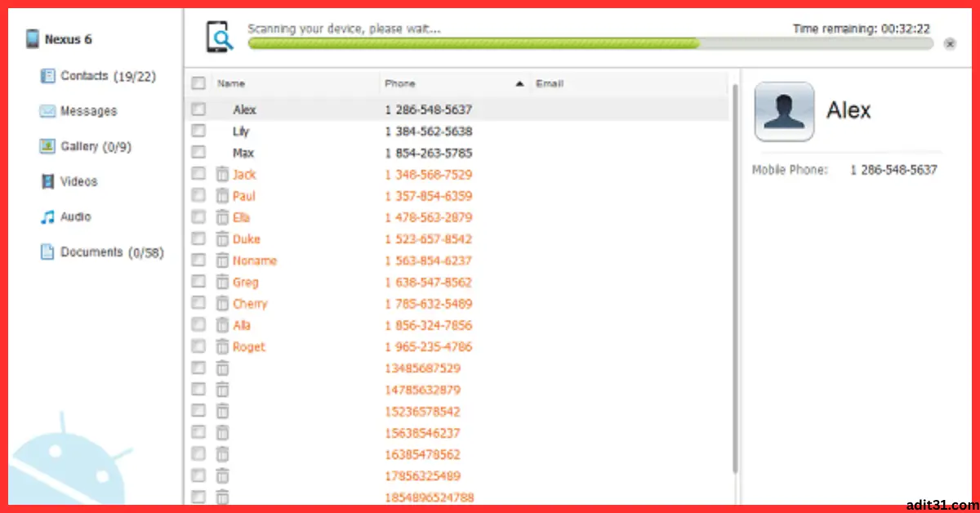Click the trash icon beside Ella

click(x=222, y=217)
